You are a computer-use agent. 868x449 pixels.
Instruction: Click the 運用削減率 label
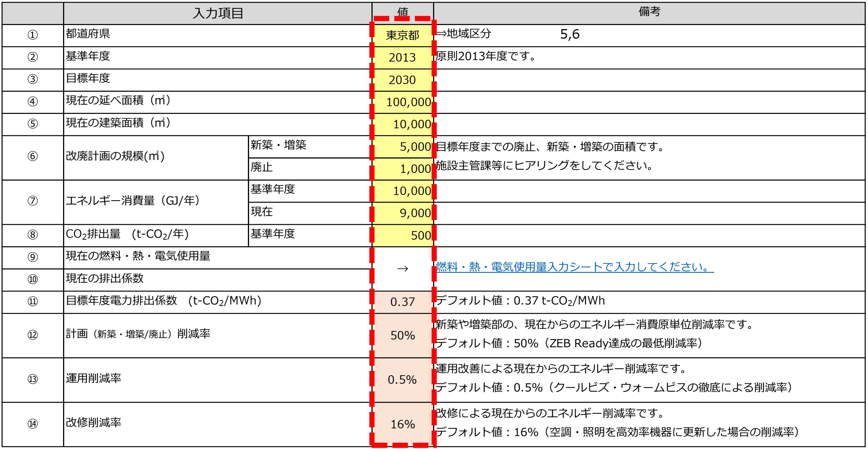93,378
